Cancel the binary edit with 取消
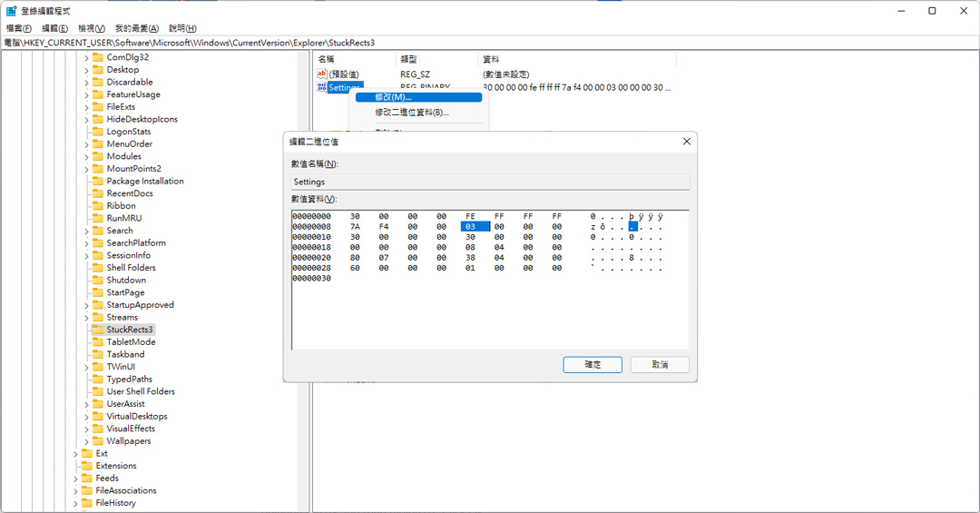This screenshot has height=513, width=980. click(660, 365)
